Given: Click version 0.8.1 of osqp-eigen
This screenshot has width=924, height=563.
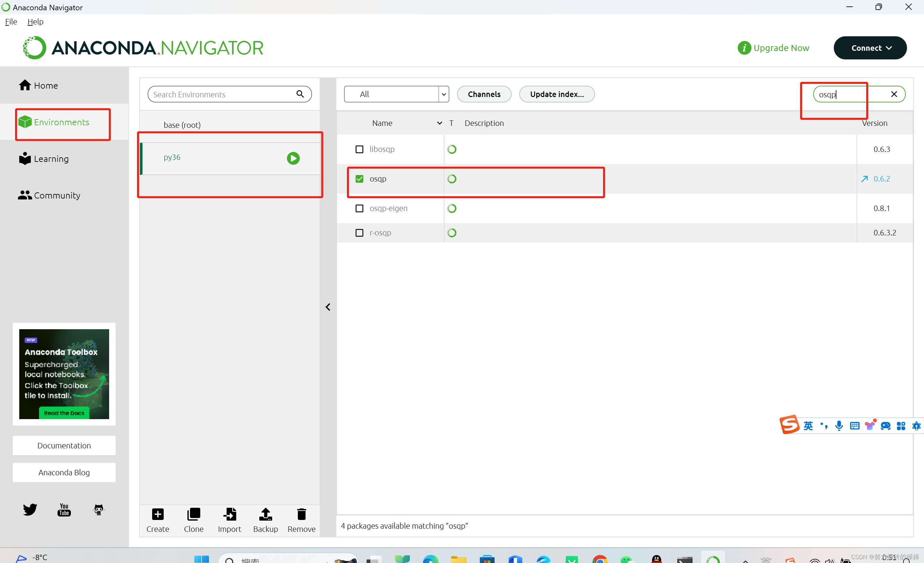Looking at the screenshot, I should 882,208.
